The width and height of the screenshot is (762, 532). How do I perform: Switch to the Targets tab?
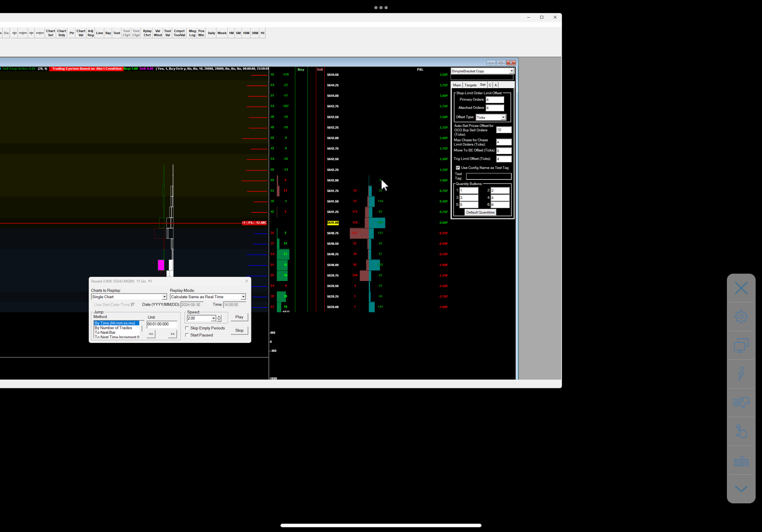pos(470,85)
